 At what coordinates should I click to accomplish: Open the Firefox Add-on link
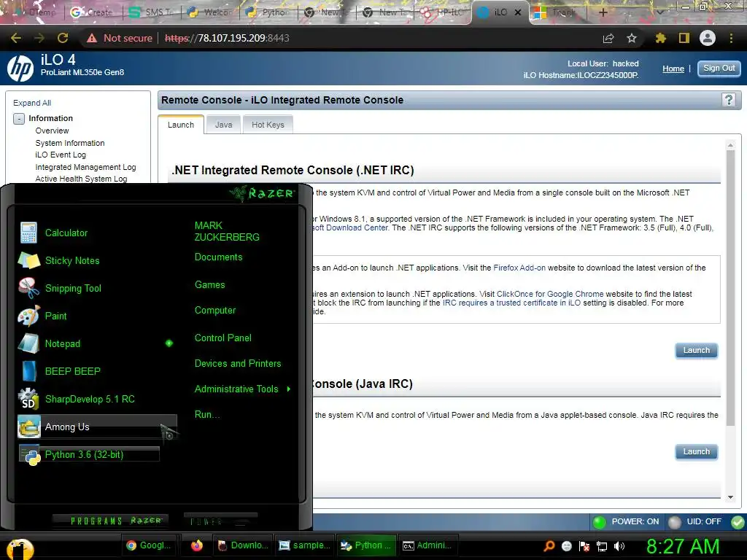[519, 268]
